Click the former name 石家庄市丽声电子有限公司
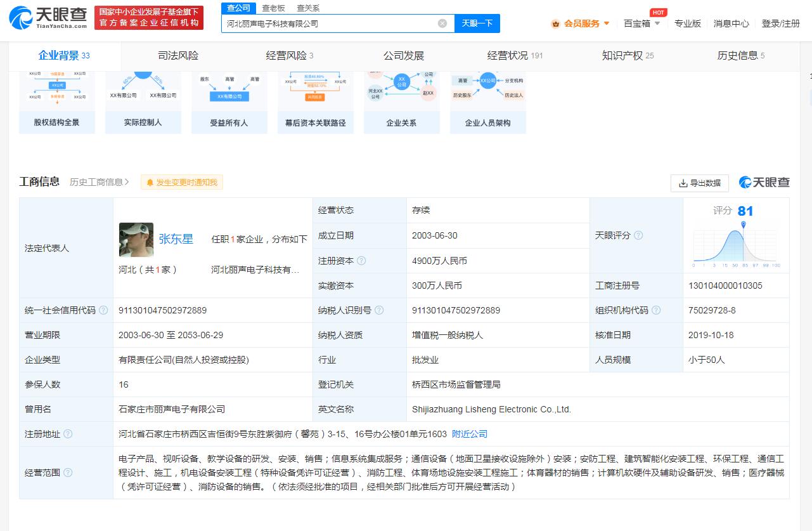 (172, 409)
